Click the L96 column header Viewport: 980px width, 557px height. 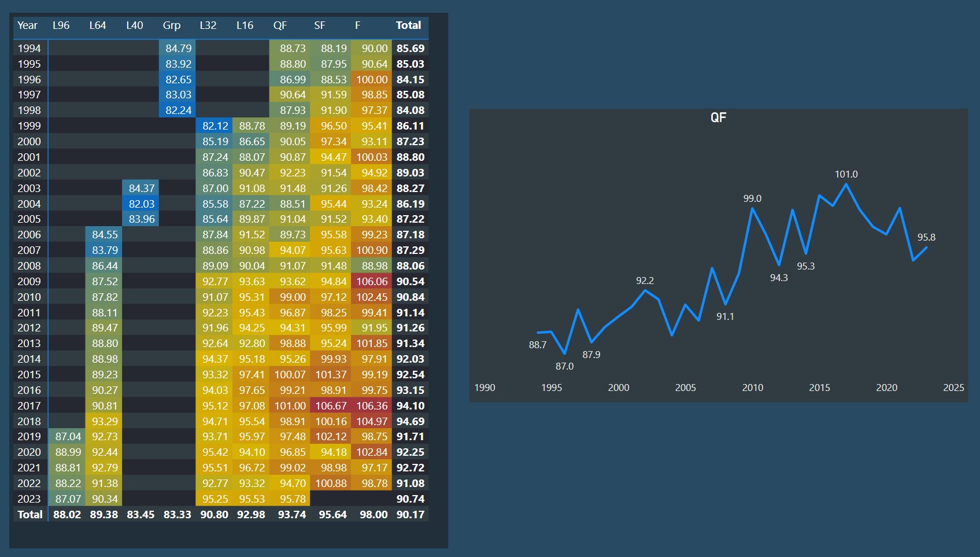(61, 25)
